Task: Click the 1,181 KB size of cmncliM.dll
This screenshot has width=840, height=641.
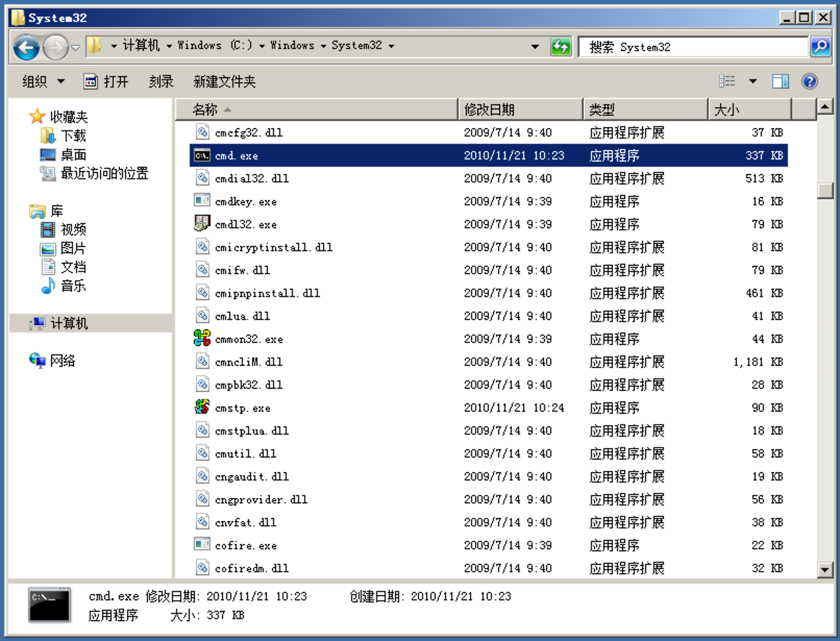Action: click(758, 362)
